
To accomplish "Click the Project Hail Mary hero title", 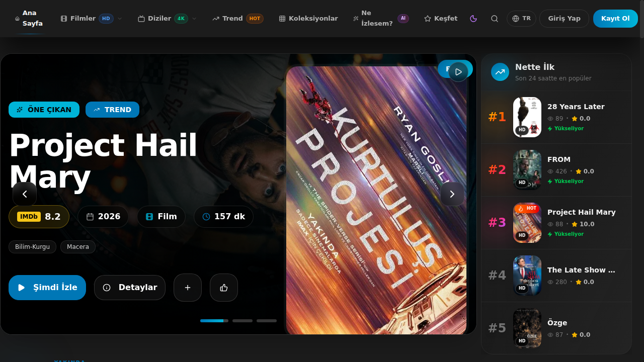I will pyautogui.click(x=103, y=162).
